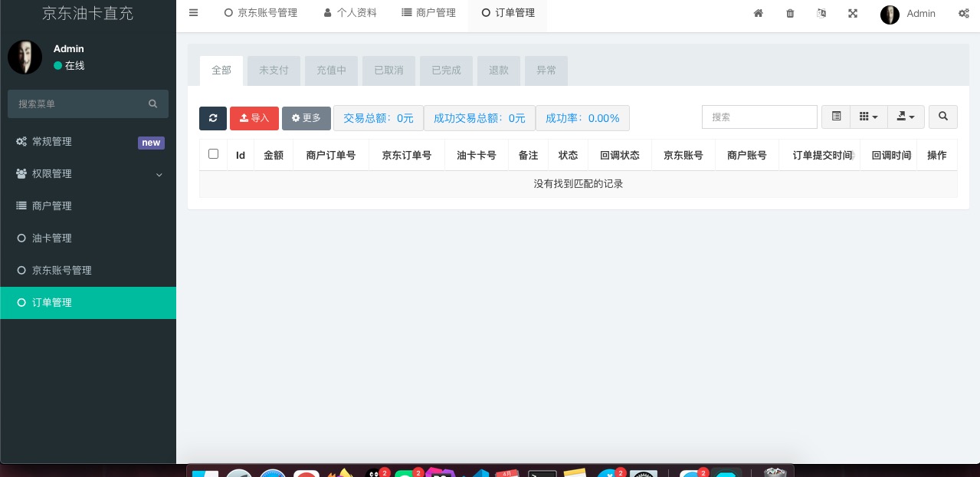Click the magnifier icon in sidebar menu search
The width and height of the screenshot is (980, 477).
[x=152, y=104]
